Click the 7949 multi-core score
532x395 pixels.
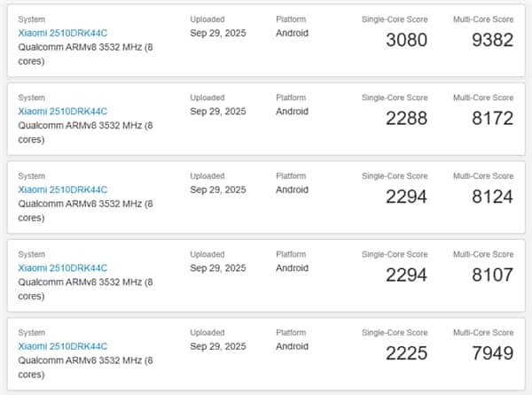tap(492, 352)
